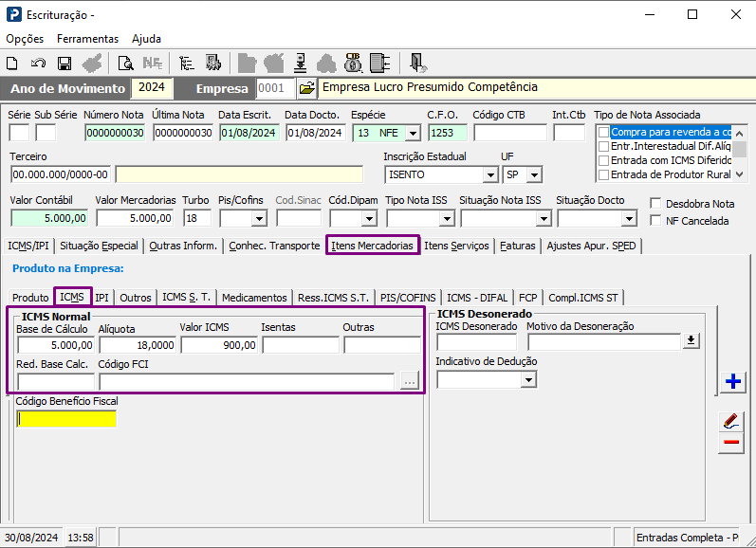Open the Ferramentas menu
The width and height of the screenshot is (756, 548).
tap(87, 39)
